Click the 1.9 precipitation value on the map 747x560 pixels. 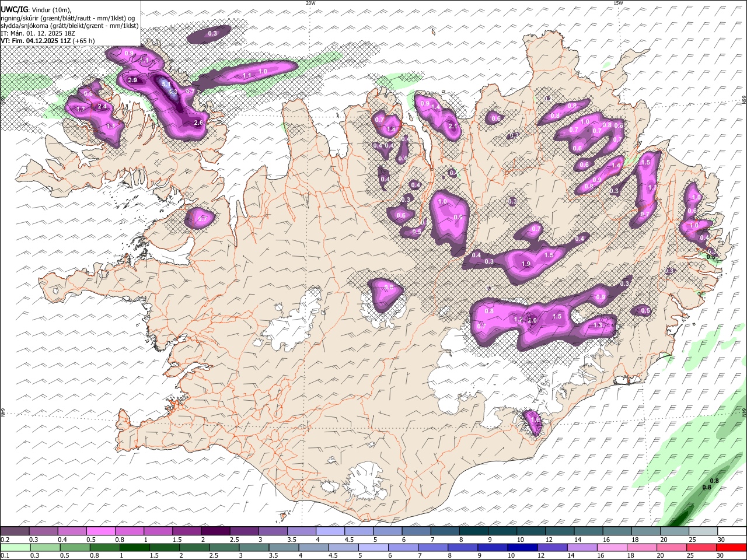(x=526, y=264)
